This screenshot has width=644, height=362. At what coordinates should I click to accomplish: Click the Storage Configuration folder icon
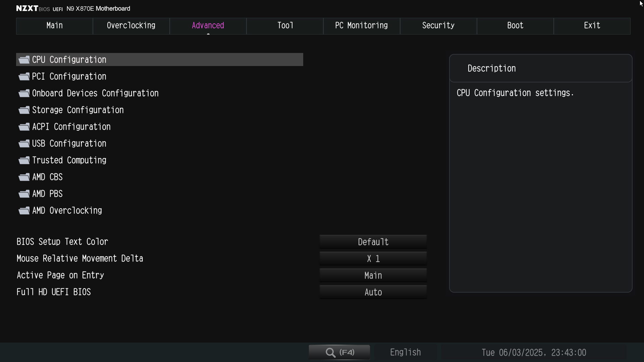coord(24,110)
